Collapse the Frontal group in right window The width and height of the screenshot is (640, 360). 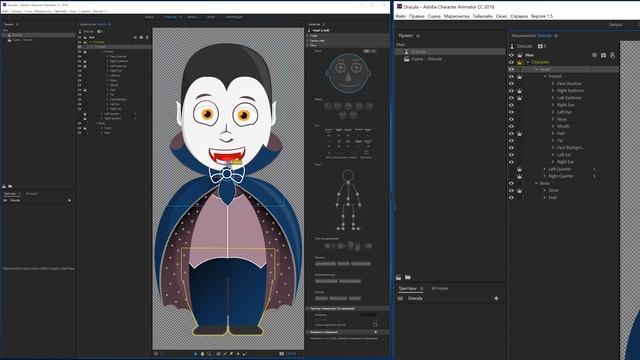click(545, 76)
